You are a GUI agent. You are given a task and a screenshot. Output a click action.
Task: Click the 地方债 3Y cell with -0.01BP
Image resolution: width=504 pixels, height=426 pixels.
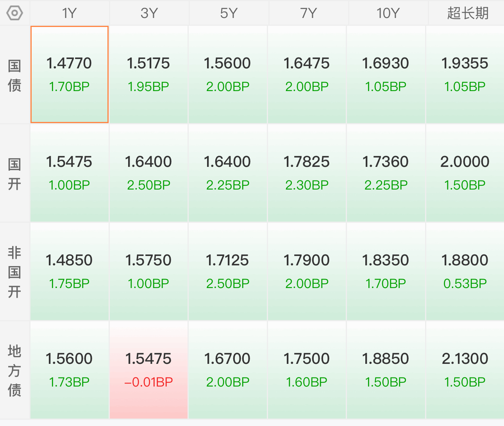149,370
